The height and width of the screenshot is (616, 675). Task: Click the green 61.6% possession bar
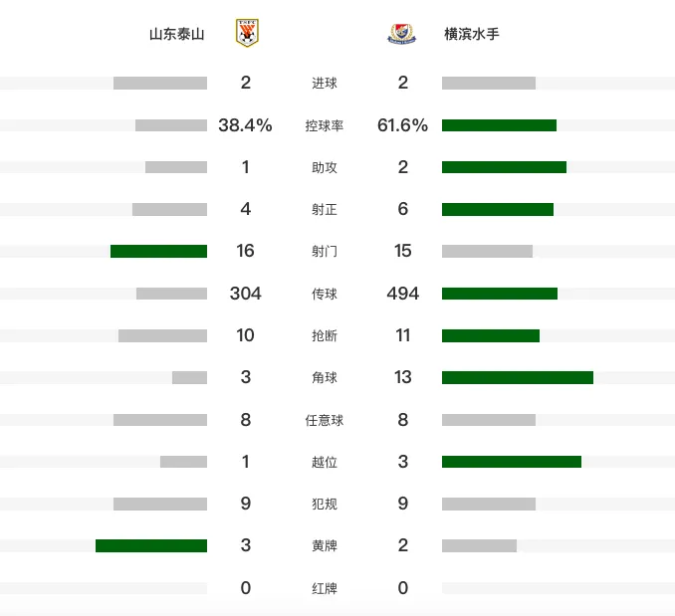(500, 125)
